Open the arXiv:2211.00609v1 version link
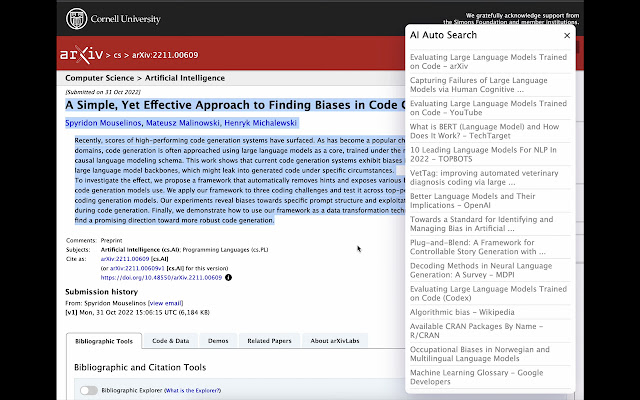Screen dimensions: 640x400 (137, 268)
